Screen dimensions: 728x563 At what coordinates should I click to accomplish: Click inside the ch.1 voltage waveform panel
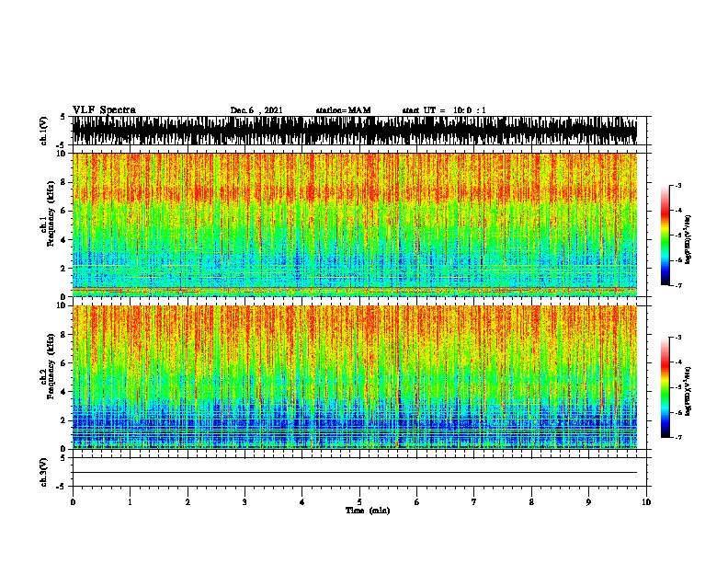click(355, 131)
